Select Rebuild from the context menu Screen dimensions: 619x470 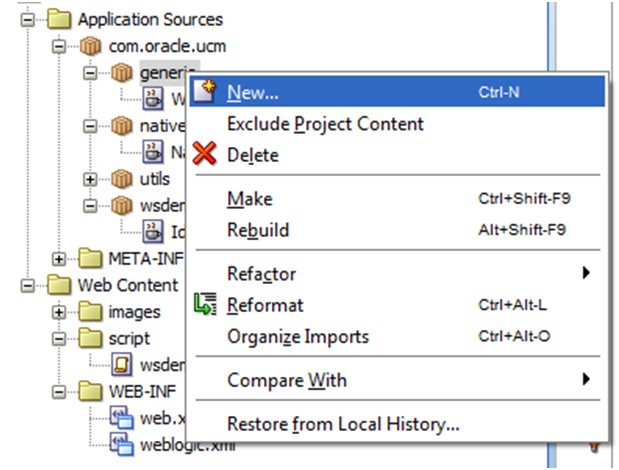pyautogui.click(x=258, y=230)
